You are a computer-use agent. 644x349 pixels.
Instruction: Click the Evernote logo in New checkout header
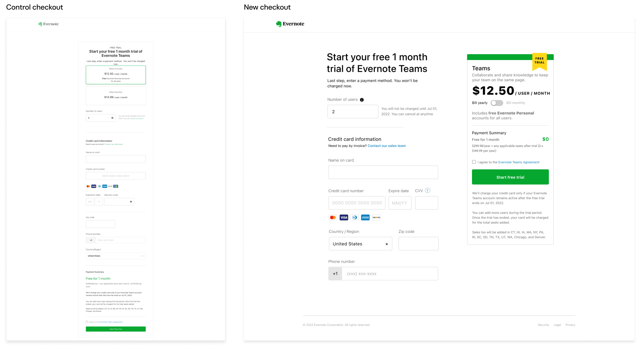[290, 24]
